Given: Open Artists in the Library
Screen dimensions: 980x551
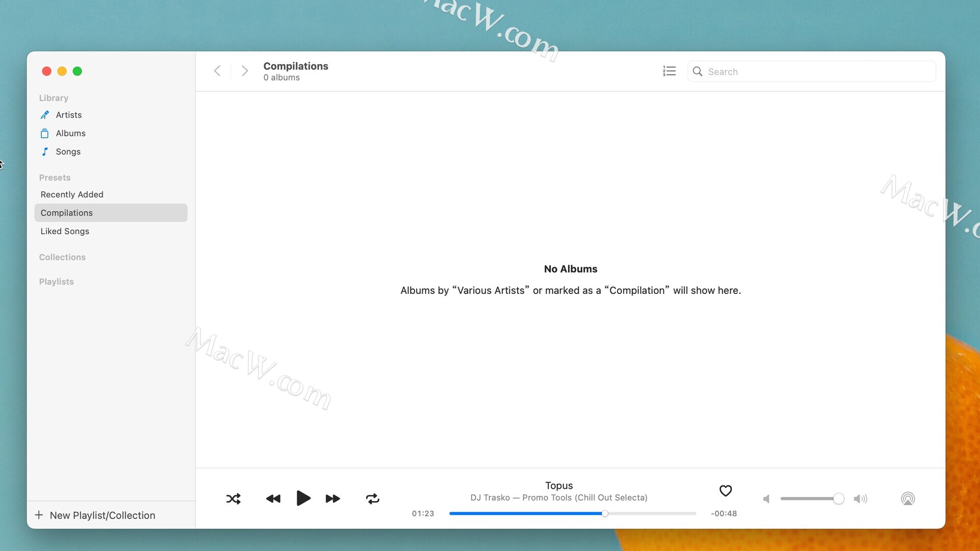Looking at the screenshot, I should [x=111, y=115].
